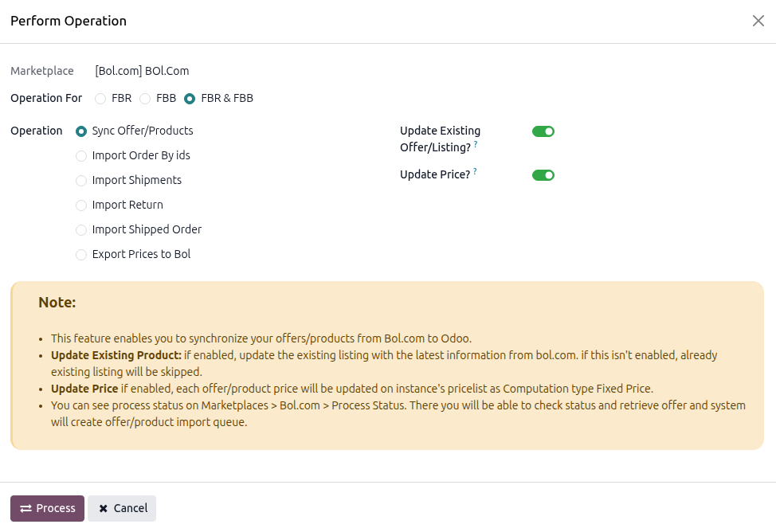The height and width of the screenshot is (532, 776).
Task: Click the note line about synchronizing offers
Action: tap(261, 338)
